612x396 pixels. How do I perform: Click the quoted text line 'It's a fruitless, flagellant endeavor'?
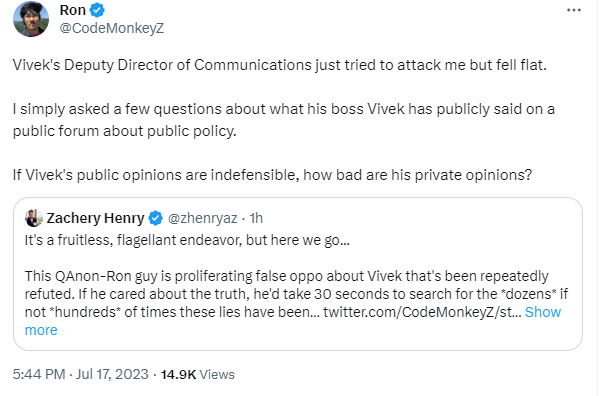point(187,240)
